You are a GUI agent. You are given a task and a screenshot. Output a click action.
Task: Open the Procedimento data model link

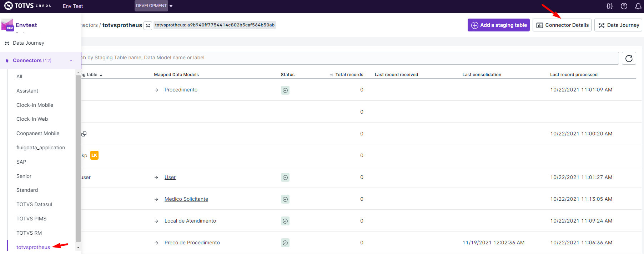click(x=181, y=90)
